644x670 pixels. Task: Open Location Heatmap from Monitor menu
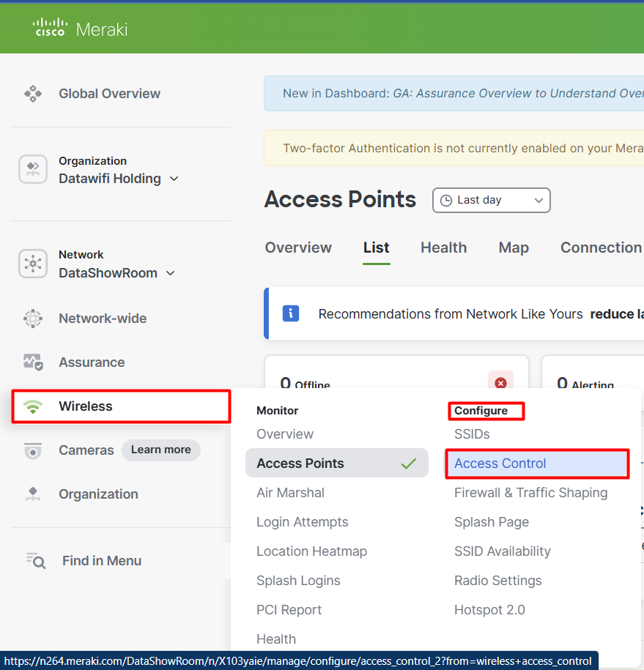pyautogui.click(x=311, y=551)
